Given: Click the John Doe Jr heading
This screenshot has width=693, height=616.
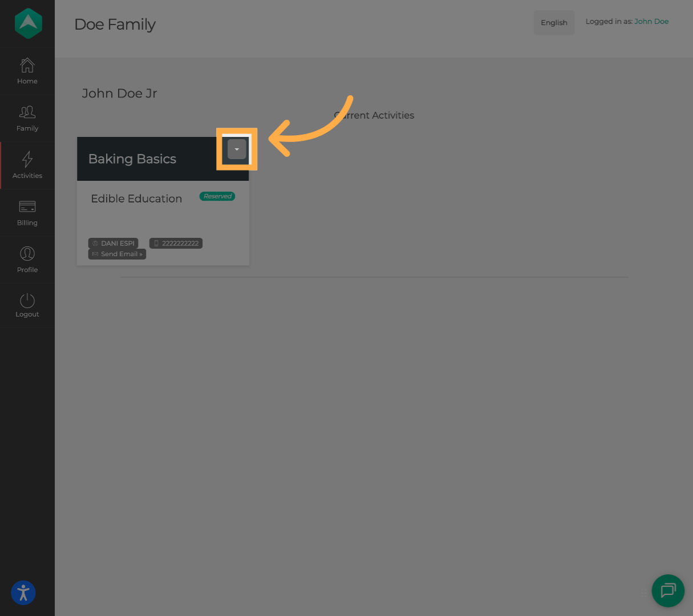Looking at the screenshot, I should pos(119,94).
